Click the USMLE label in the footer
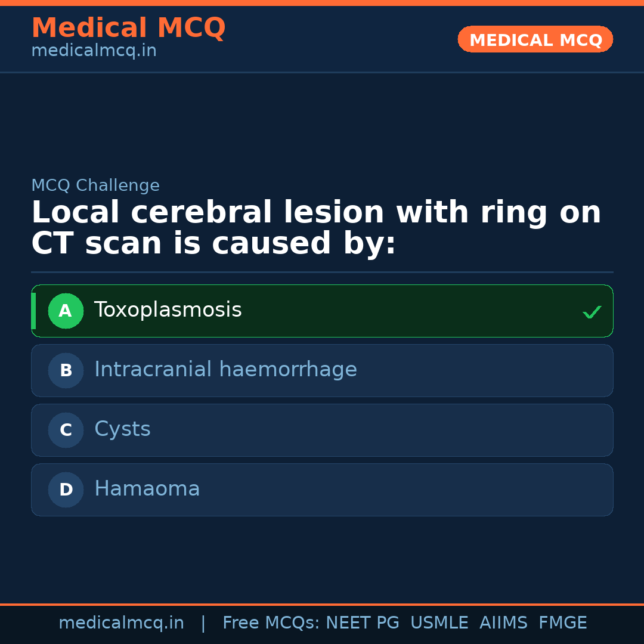 pyautogui.click(x=439, y=623)
